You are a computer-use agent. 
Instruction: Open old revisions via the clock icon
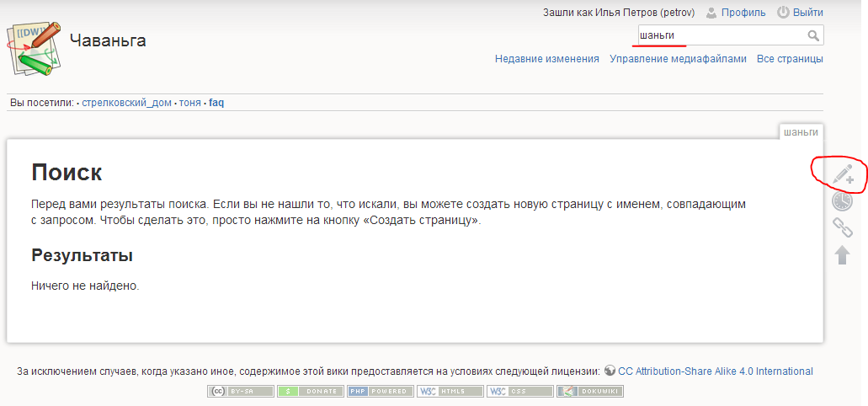click(842, 200)
